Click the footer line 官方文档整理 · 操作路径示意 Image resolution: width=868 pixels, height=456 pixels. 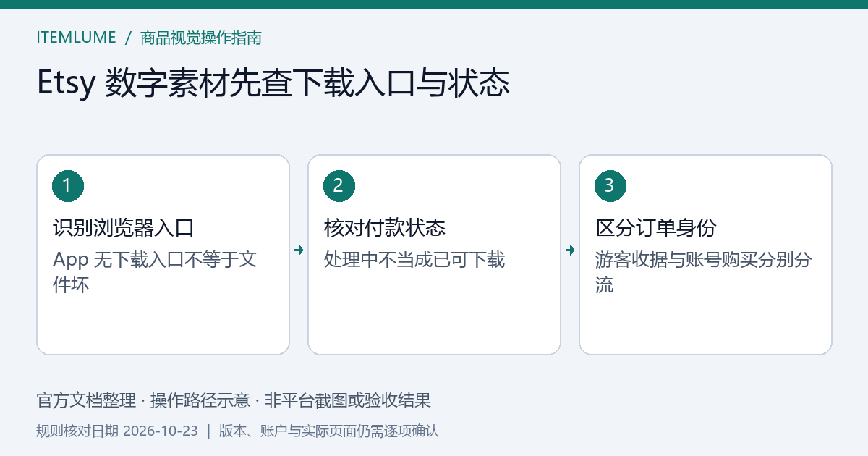click(143, 400)
